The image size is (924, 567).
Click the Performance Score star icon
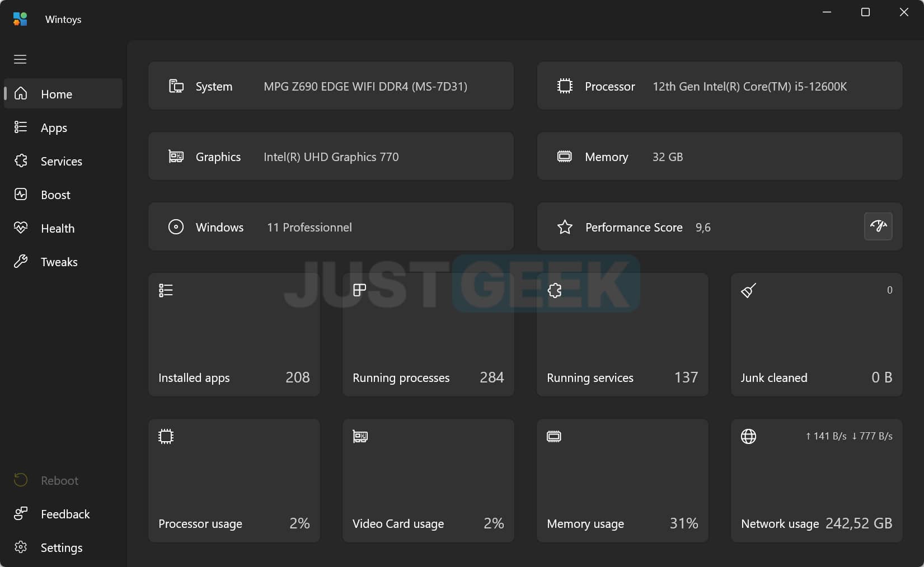(x=565, y=227)
